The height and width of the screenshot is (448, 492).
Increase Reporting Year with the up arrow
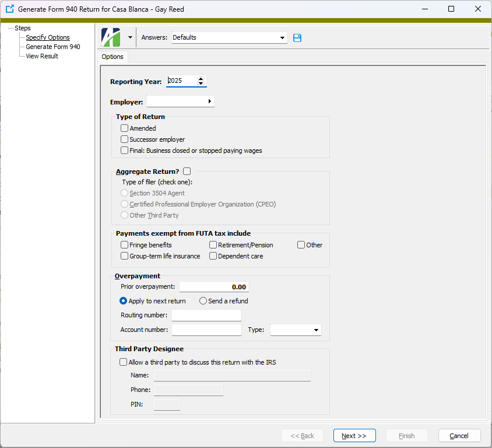pyautogui.click(x=201, y=79)
